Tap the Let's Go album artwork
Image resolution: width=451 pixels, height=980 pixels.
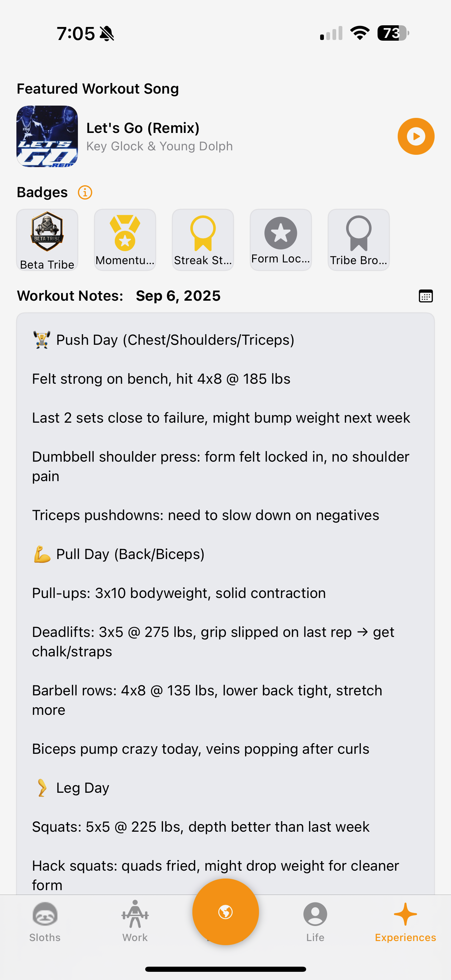click(x=47, y=136)
